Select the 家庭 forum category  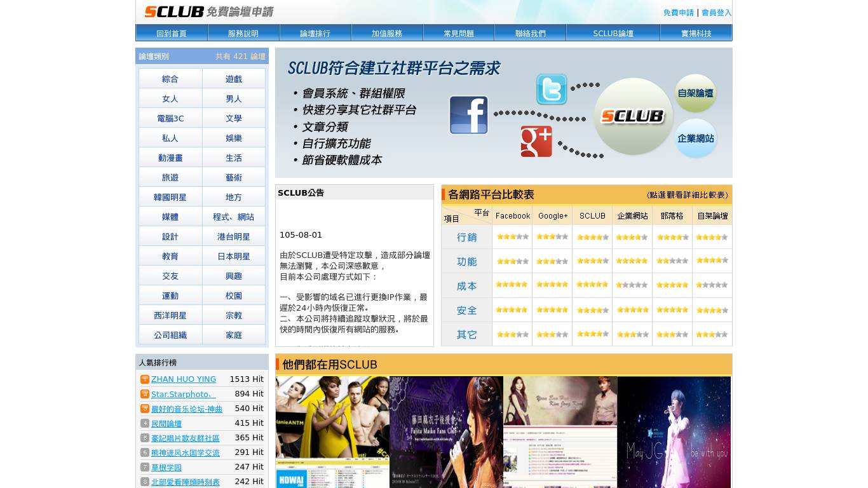click(234, 335)
